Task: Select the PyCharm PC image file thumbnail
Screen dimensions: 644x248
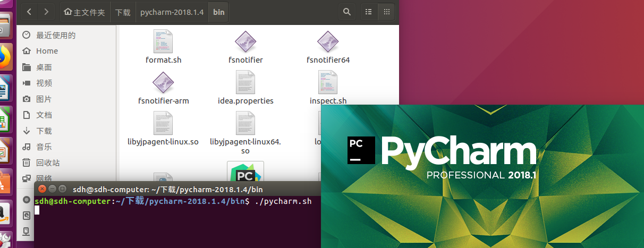Action: 245,172
